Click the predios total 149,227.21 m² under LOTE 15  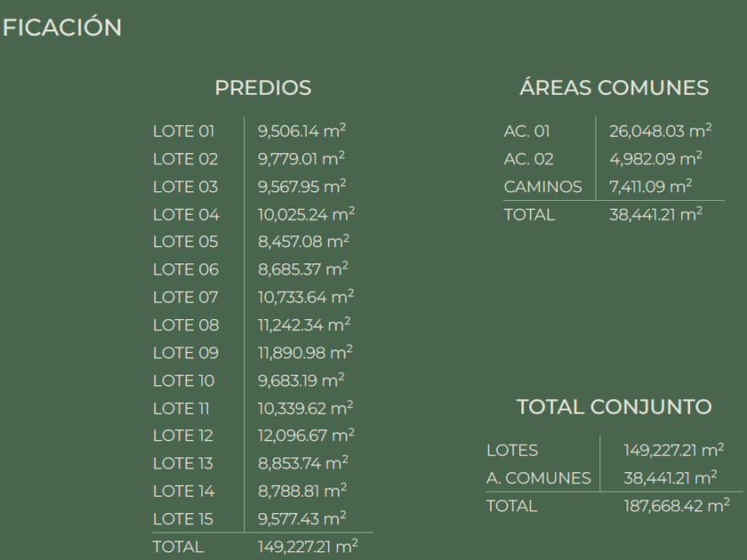click(x=308, y=546)
